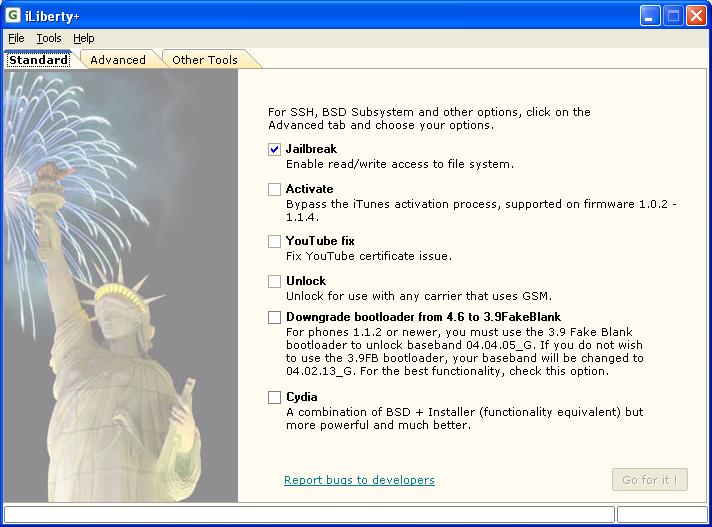
Task: Click 'Unlock for use with any carrier' text
Action: [x=419, y=296]
